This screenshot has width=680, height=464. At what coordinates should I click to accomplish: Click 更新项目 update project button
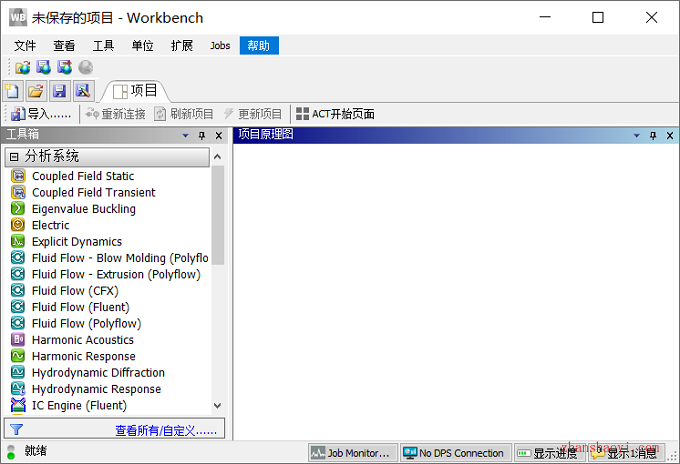point(252,114)
